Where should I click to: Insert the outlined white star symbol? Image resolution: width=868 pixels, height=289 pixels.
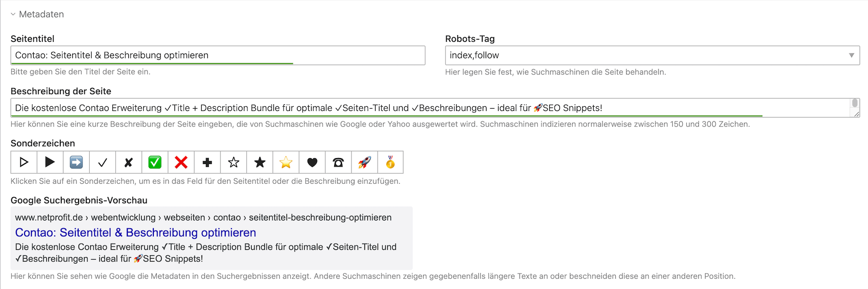(x=233, y=162)
